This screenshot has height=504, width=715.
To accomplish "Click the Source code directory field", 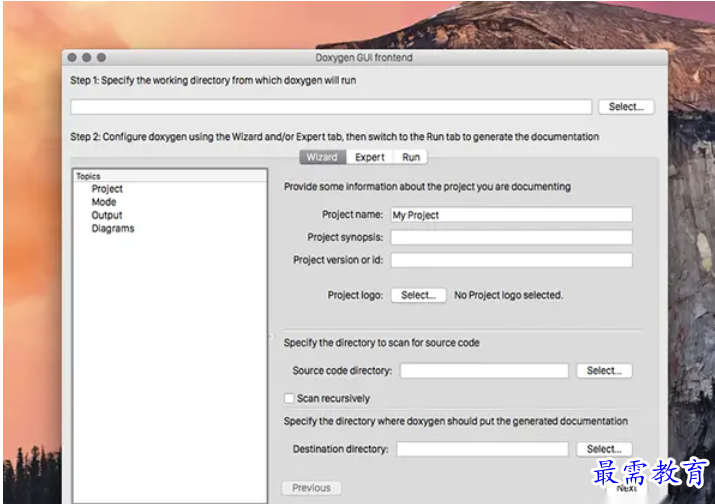I will coord(484,371).
